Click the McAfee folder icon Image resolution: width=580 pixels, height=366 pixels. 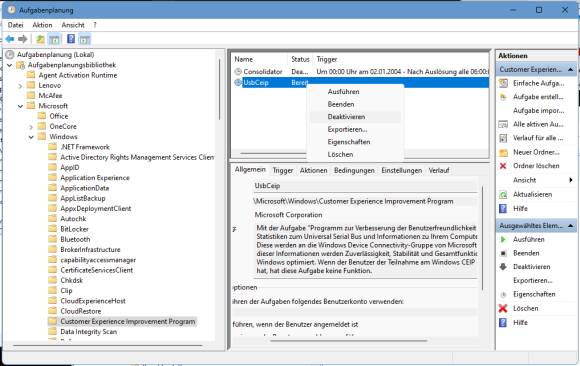(31, 95)
